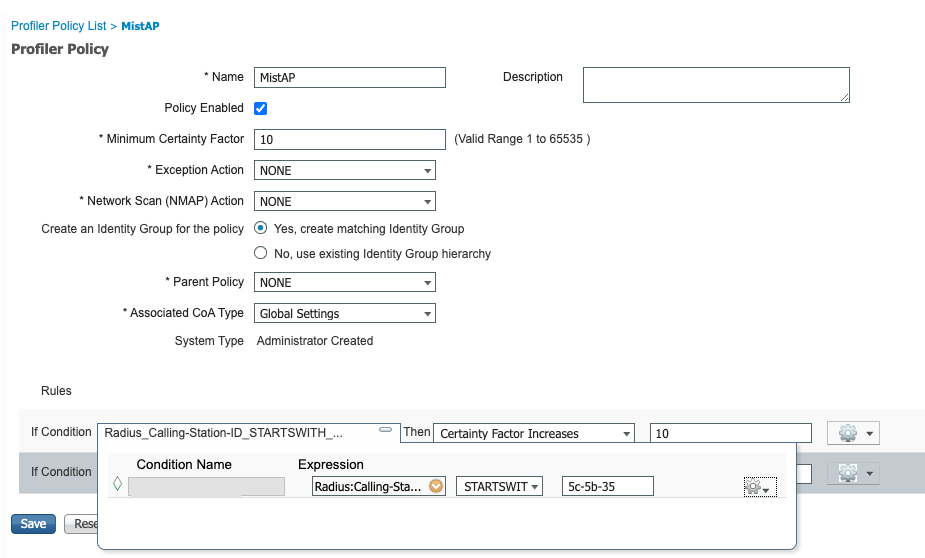The height and width of the screenshot is (558, 925).
Task: Select 'Yes, create matching Identity Group'
Action: click(261, 228)
